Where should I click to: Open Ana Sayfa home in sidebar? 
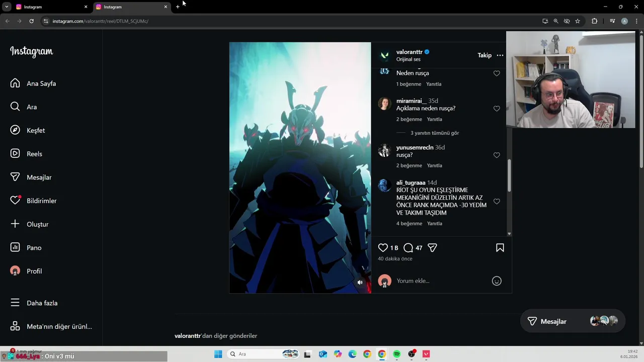(x=33, y=83)
